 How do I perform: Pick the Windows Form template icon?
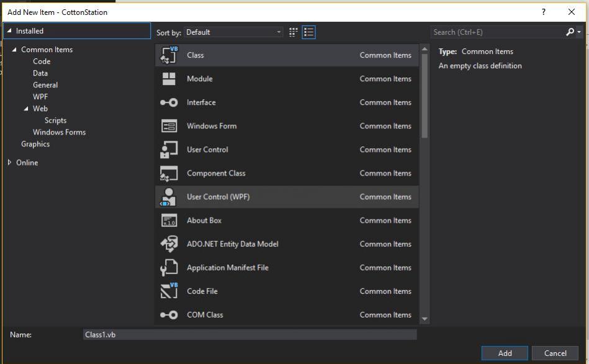[169, 126]
